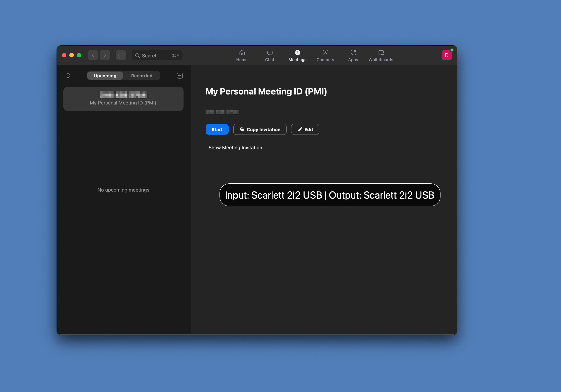Viewport: 561px width, 392px height.
Task: Click Show Meeting Invitation link
Action: (235, 148)
